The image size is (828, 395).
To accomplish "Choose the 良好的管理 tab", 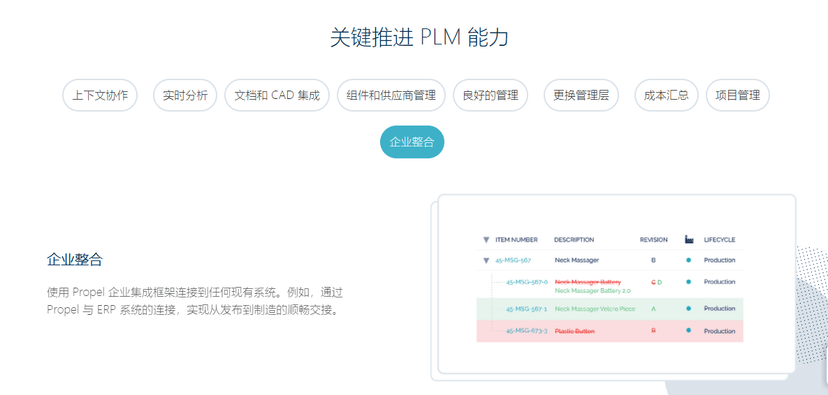I will coord(491,96).
